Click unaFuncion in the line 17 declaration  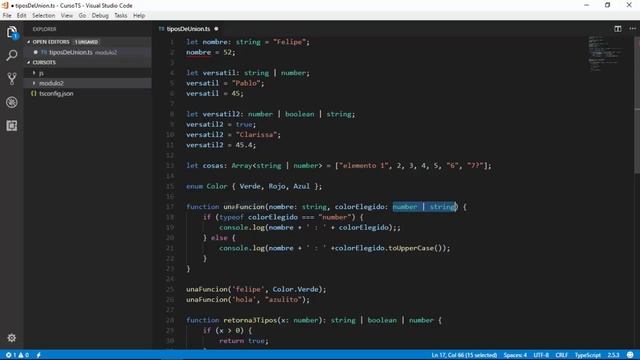click(244, 207)
